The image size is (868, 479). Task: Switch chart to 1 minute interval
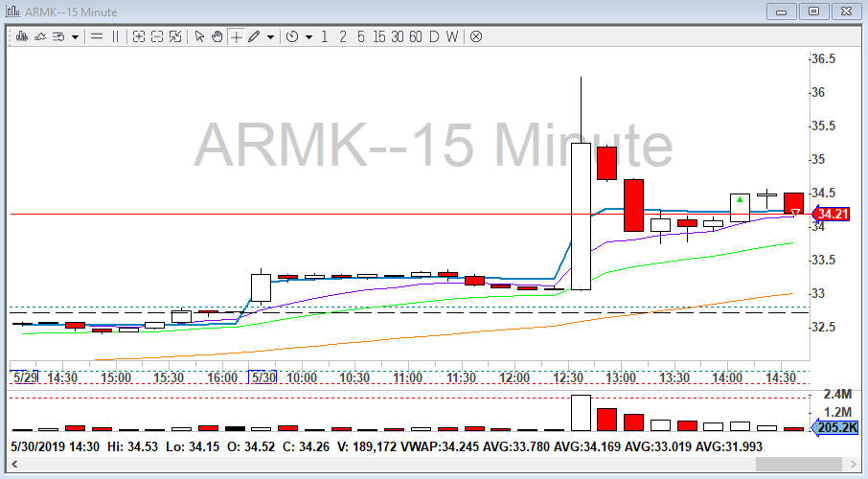(325, 36)
